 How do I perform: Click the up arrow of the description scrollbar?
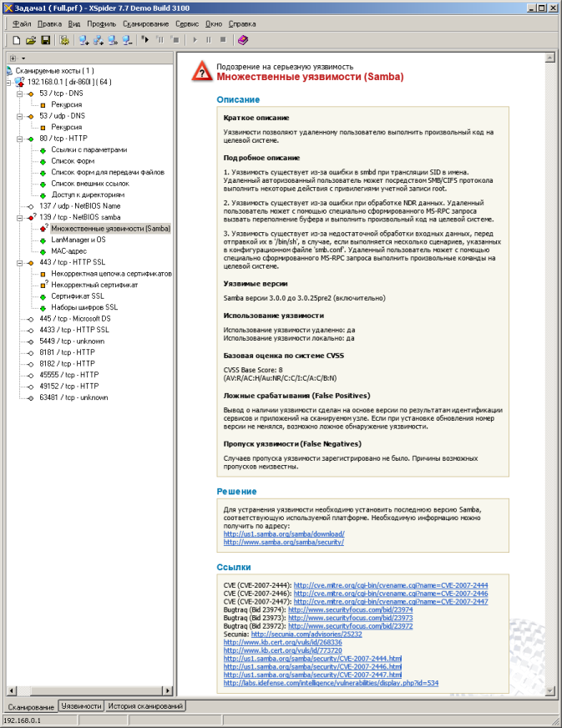(550, 58)
